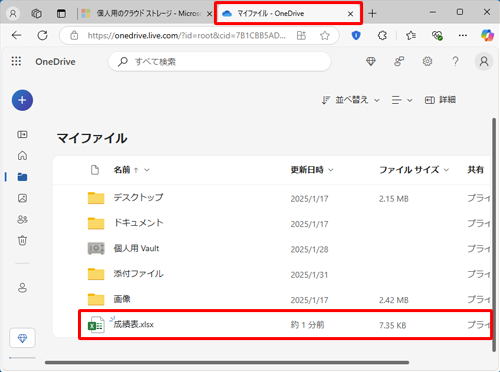500x372 pixels.
Task: Collapse the navigation pane icon in sidebar
Action: [22, 134]
